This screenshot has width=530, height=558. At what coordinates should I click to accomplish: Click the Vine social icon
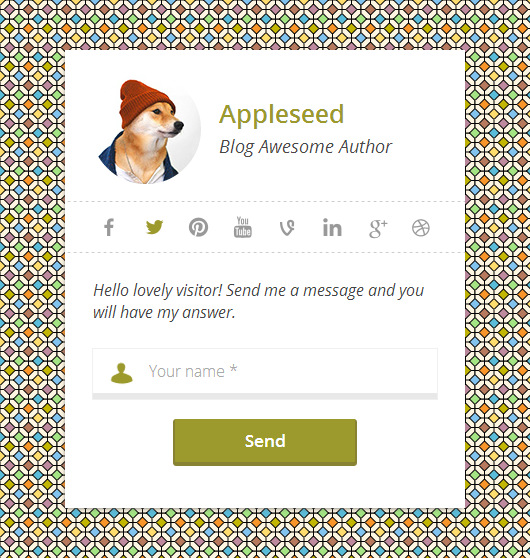pos(287,228)
